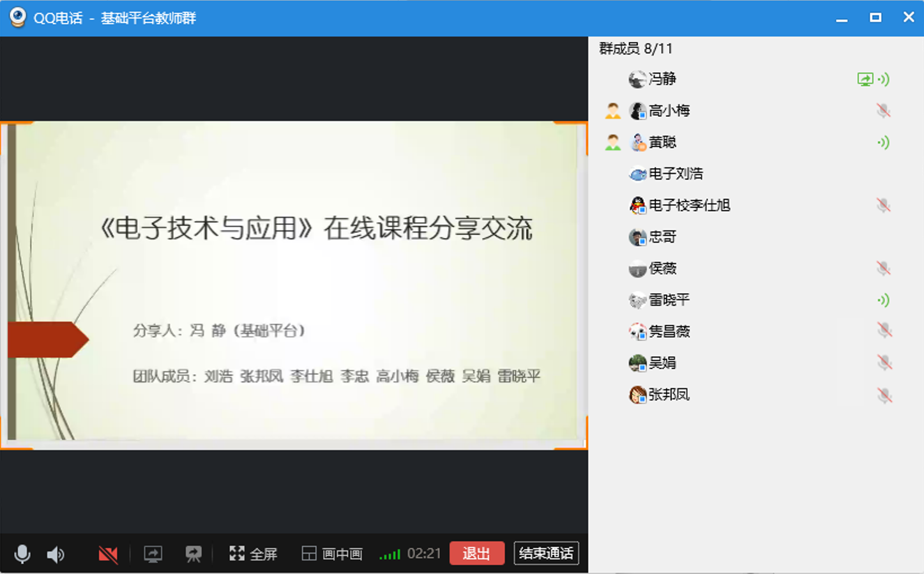Image resolution: width=924 pixels, height=574 pixels.
Task: Toggle the speaker volume icon
Action: pyautogui.click(x=56, y=554)
